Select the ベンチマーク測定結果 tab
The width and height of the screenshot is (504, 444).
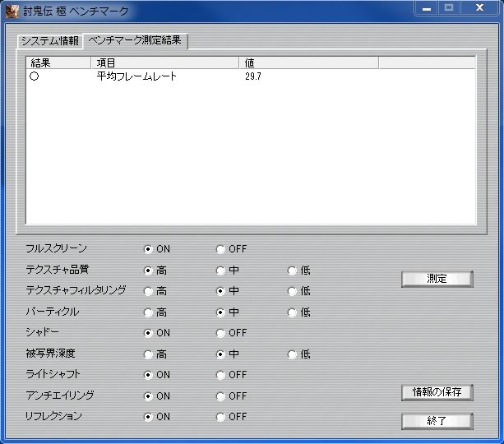[136, 40]
